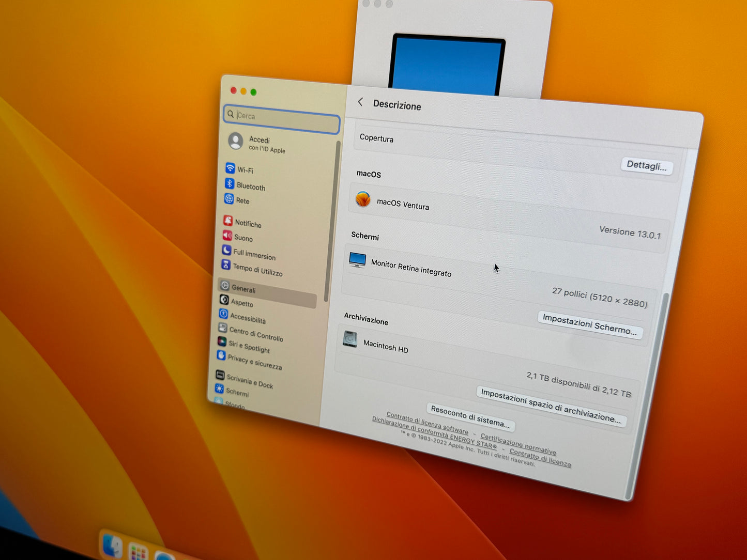The width and height of the screenshot is (747, 560).
Task: Select the Rete globe icon
Action: [229, 198]
